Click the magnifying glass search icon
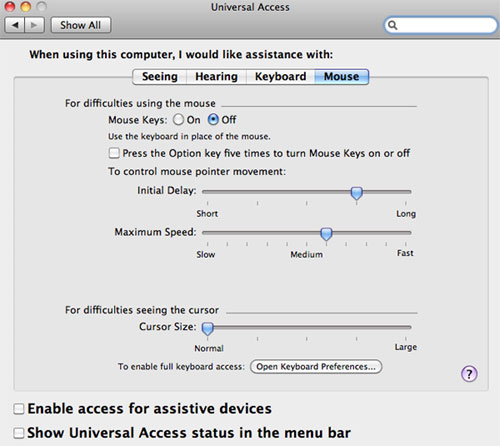Image resolution: width=500 pixels, height=446 pixels. click(x=393, y=25)
